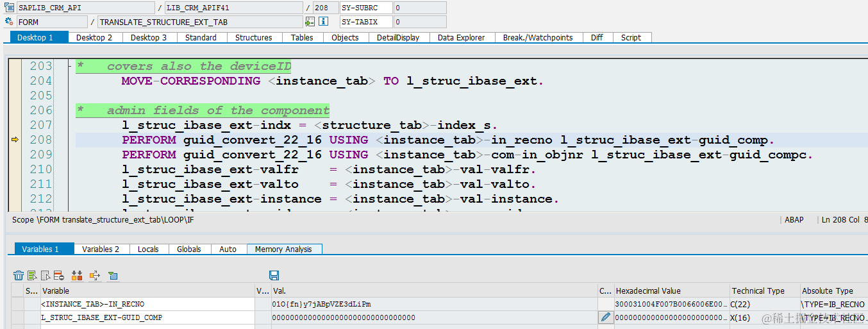868x329 pixels.
Task: Click the LIB_CRM_APIF41 include field
Action: click(x=233, y=8)
